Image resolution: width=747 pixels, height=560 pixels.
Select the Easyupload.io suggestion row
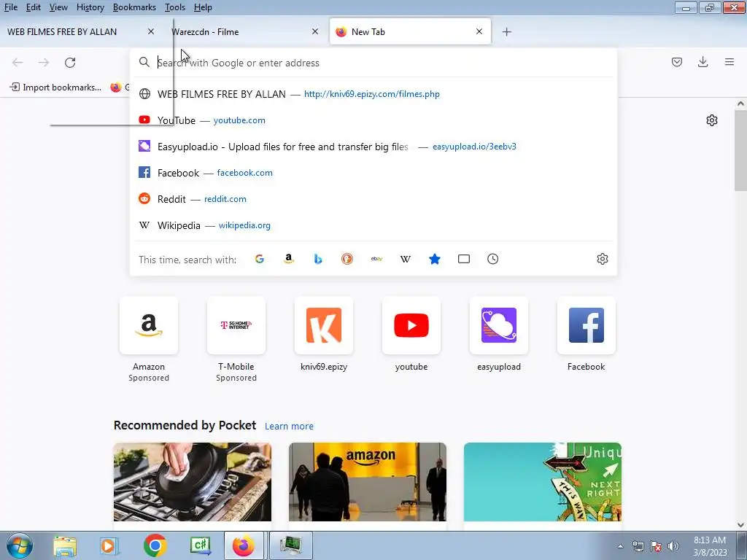[x=373, y=147]
